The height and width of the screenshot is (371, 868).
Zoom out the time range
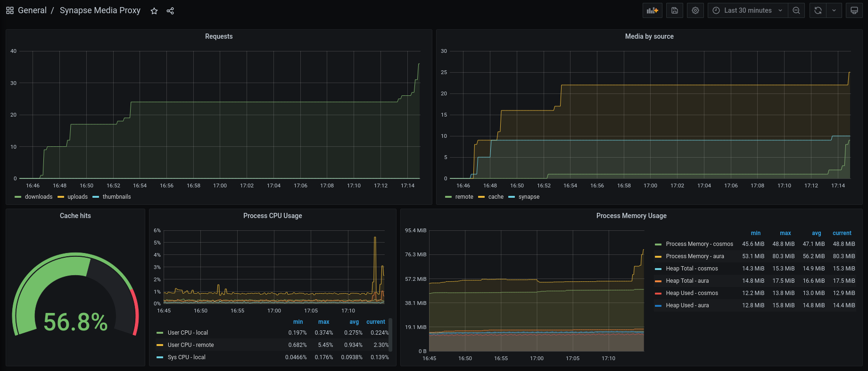coord(796,10)
